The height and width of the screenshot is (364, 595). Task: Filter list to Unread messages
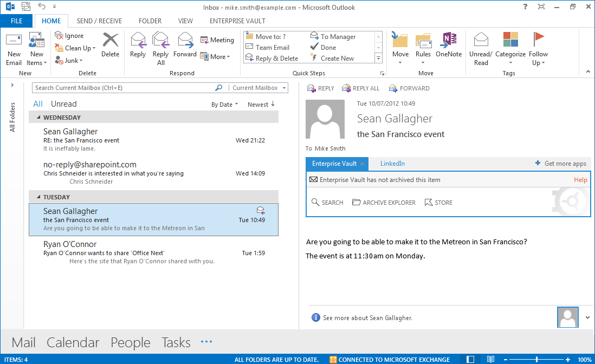64,104
